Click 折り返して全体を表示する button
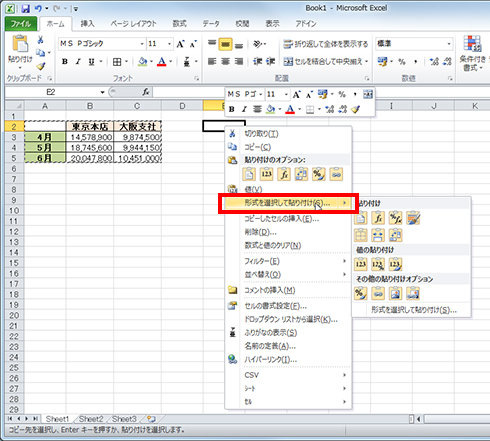The image size is (490, 441). (x=326, y=44)
